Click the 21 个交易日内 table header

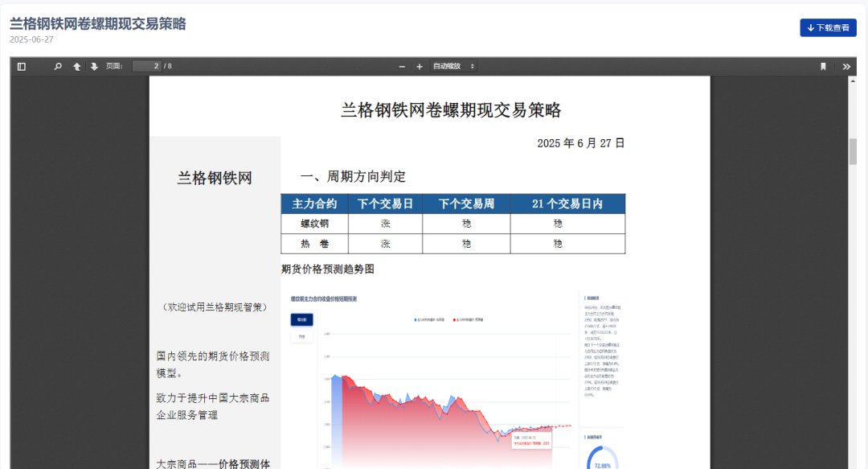(568, 204)
